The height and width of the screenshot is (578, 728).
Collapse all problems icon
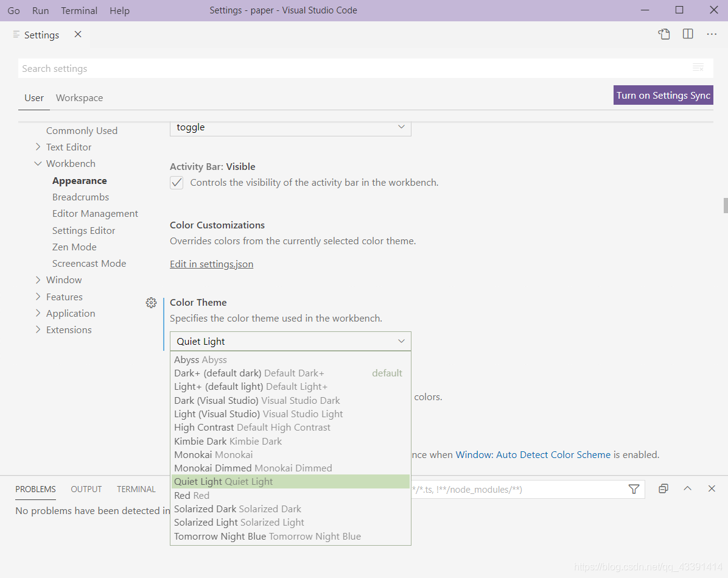coord(663,488)
